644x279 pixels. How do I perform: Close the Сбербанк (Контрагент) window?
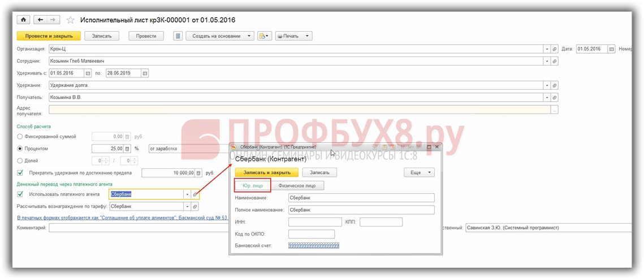(436, 147)
